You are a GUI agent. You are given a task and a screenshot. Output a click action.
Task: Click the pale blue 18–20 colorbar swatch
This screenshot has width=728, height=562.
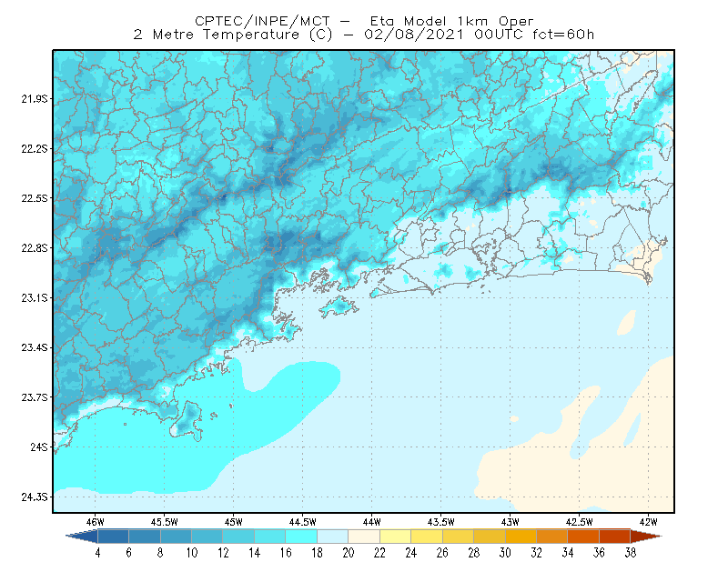click(x=333, y=537)
